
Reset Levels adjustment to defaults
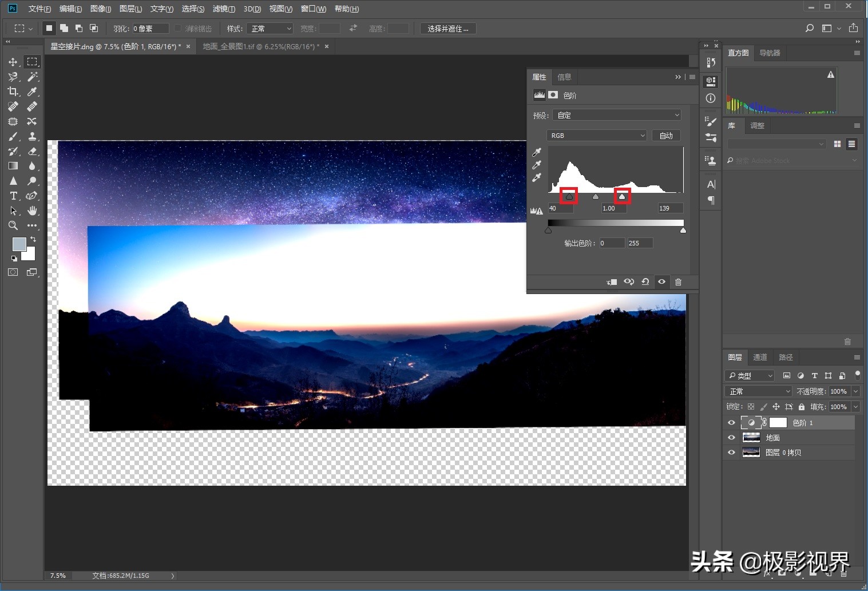[645, 282]
